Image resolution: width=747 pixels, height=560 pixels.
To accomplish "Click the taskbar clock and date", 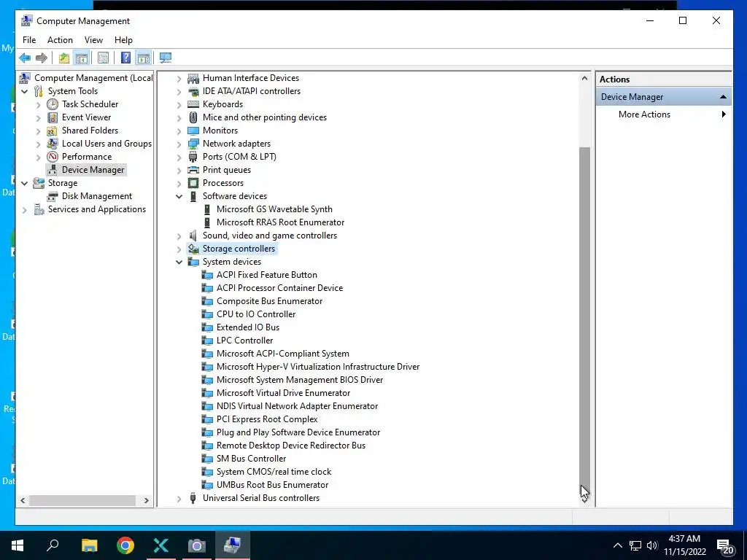I will (x=684, y=545).
